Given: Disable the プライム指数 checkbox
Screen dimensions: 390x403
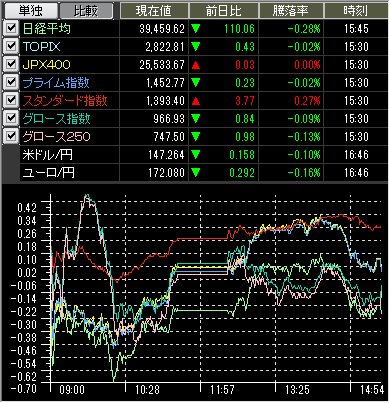Looking at the screenshot, I should click(x=11, y=82).
